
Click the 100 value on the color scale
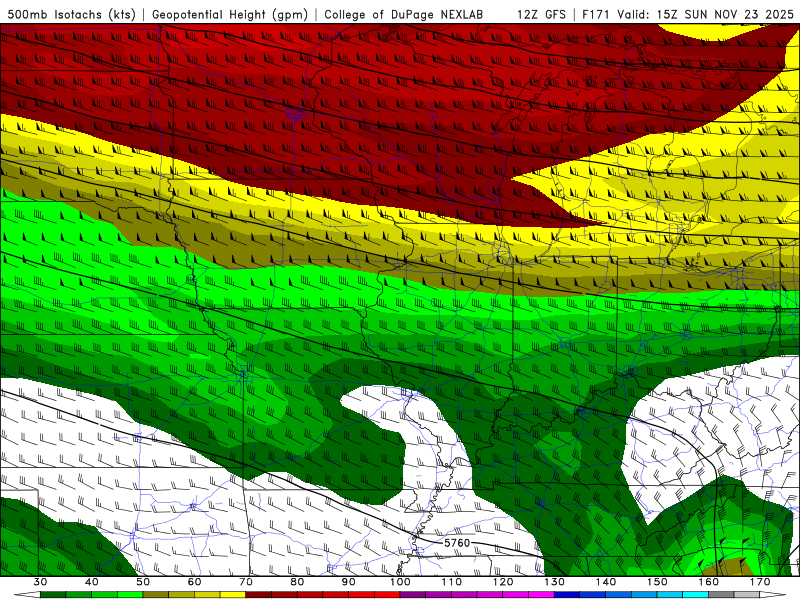coord(400,582)
